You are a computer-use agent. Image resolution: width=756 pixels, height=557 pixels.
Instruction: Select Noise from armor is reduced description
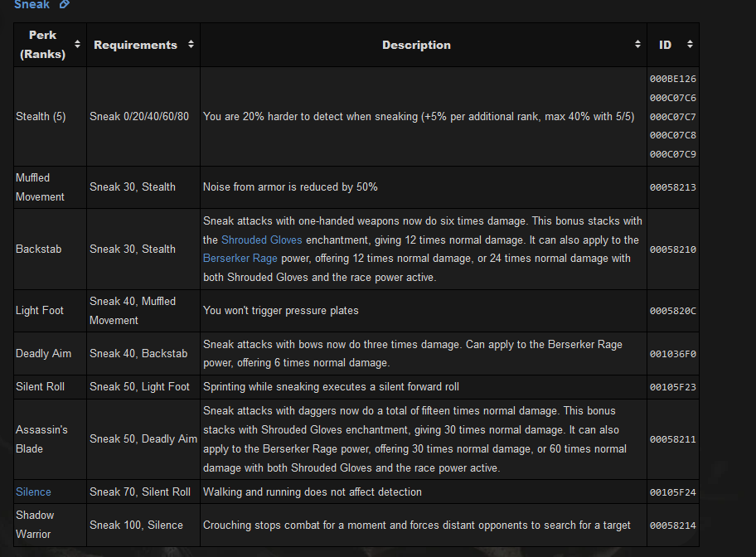point(290,187)
